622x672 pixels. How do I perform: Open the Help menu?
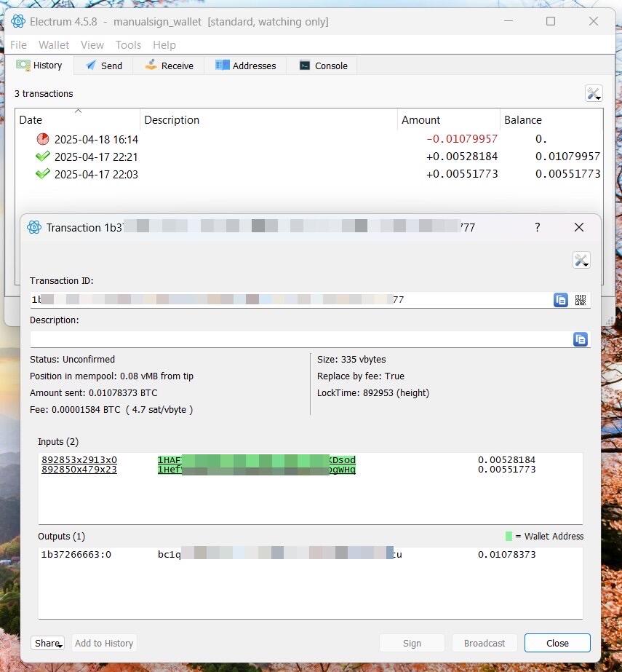tap(164, 45)
